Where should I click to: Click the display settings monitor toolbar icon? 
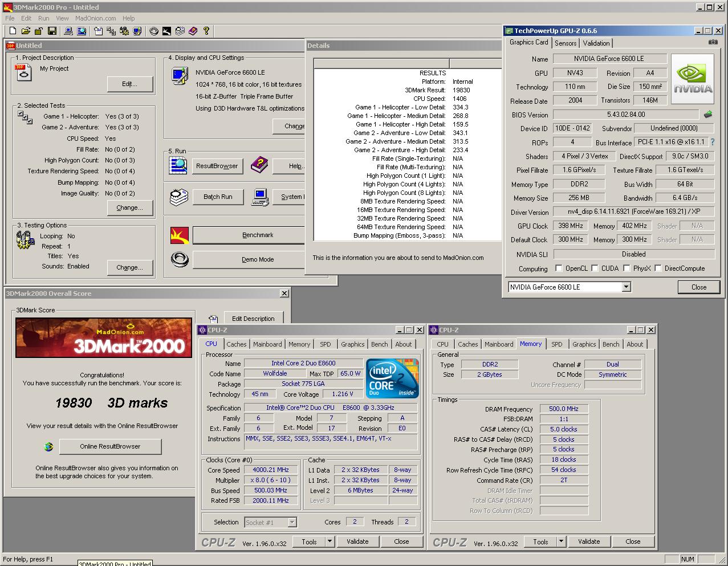point(137,31)
